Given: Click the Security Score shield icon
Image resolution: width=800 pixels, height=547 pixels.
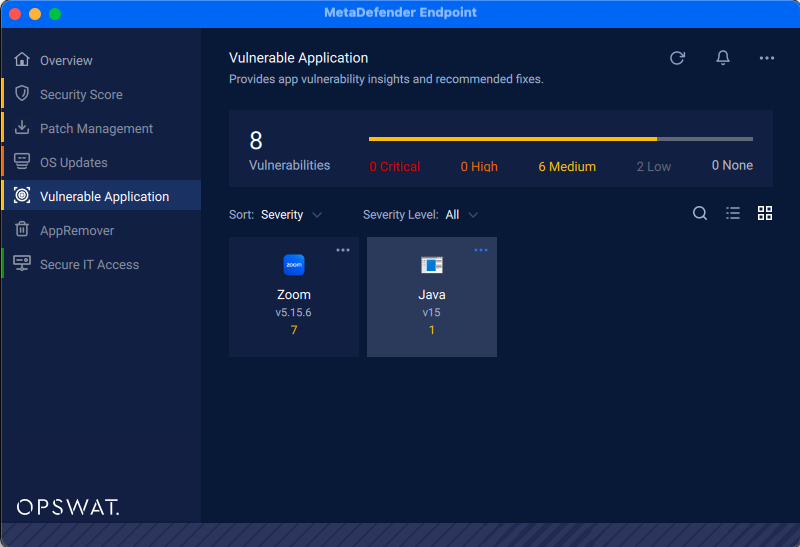Looking at the screenshot, I should coord(22,93).
